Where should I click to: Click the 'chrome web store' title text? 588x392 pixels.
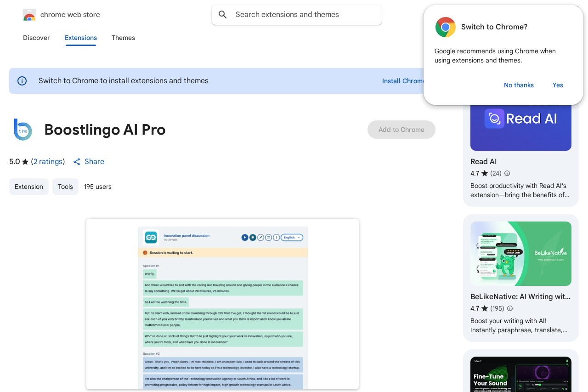pos(70,15)
